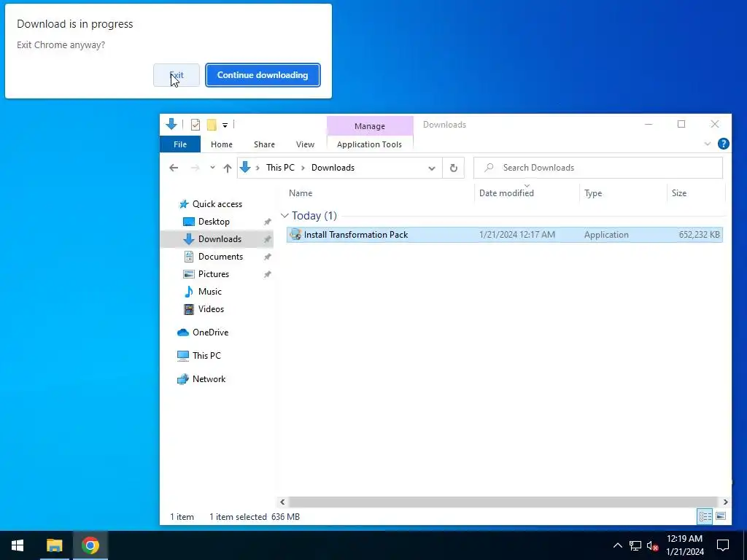Select Quick access in navigation pane
The width and height of the screenshot is (747, 560).
pyautogui.click(x=217, y=204)
